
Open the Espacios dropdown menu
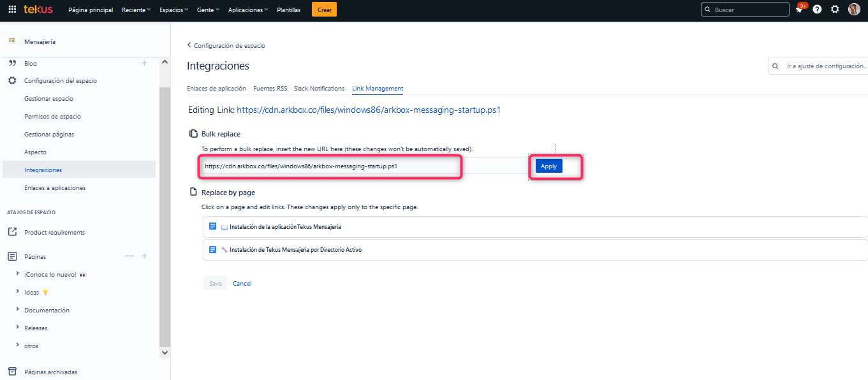click(x=173, y=10)
